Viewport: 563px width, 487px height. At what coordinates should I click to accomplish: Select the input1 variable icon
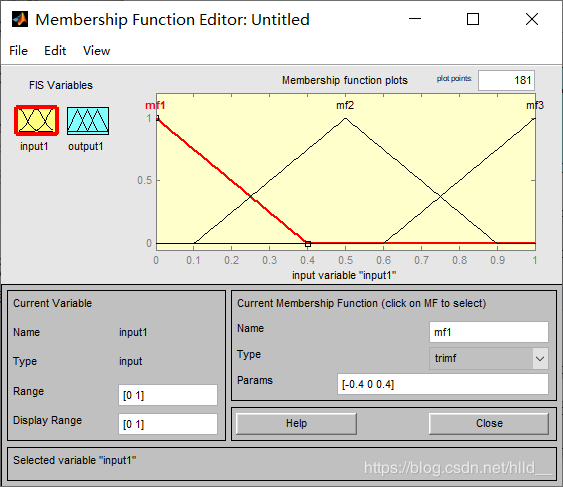click(36, 121)
